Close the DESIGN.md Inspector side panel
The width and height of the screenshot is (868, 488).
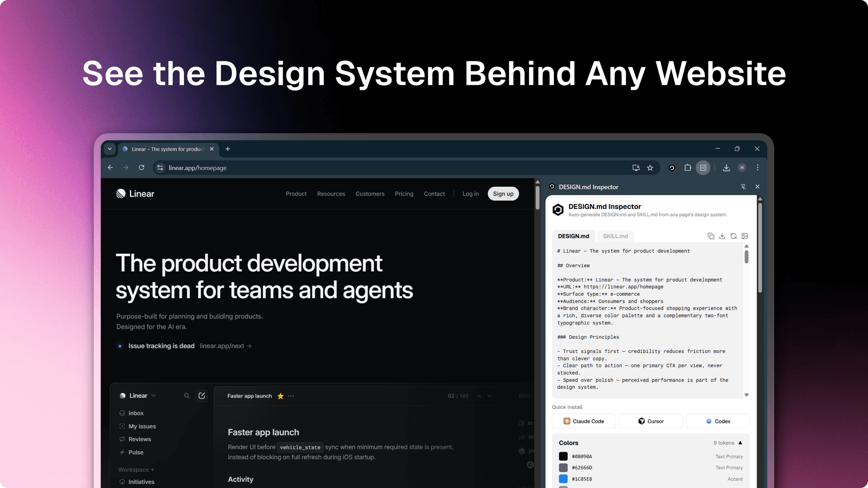click(x=758, y=187)
